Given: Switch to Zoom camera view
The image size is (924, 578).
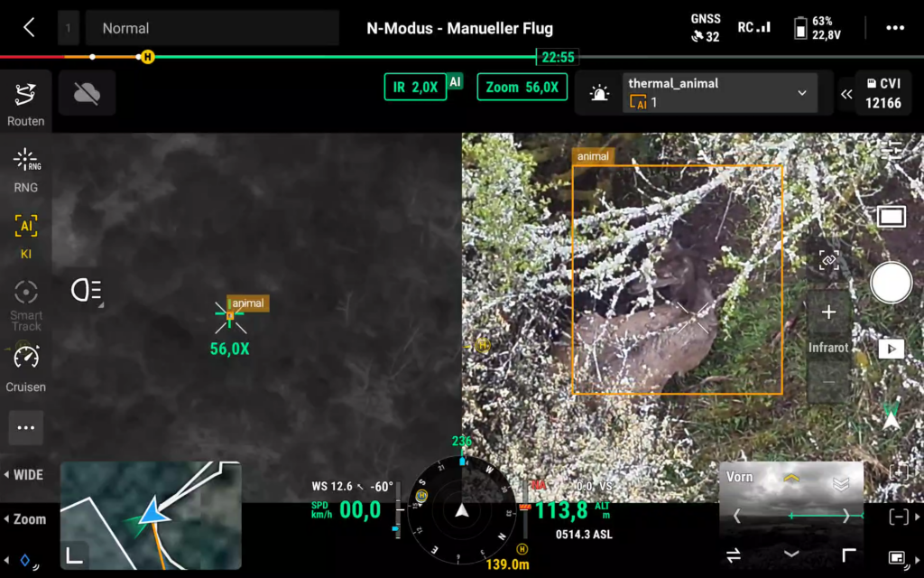Looking at the screenshot, I should point(25,519).
